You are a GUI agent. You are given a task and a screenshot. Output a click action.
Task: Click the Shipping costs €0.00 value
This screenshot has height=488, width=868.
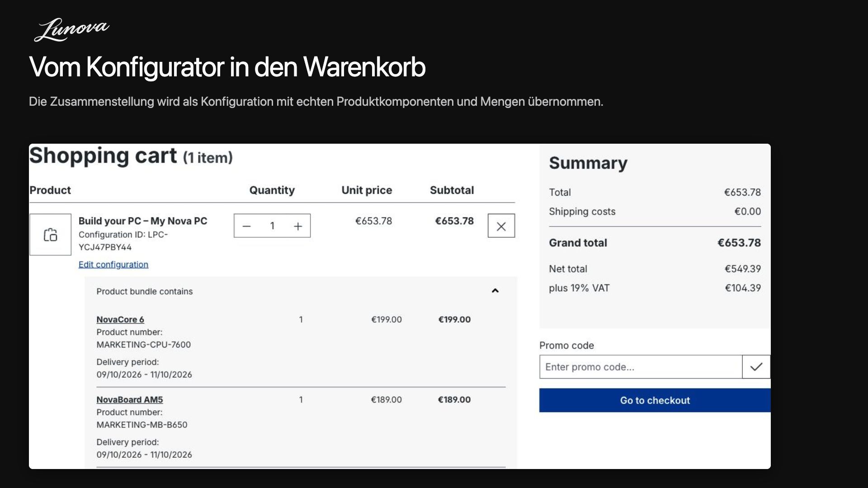pos(747,211)
